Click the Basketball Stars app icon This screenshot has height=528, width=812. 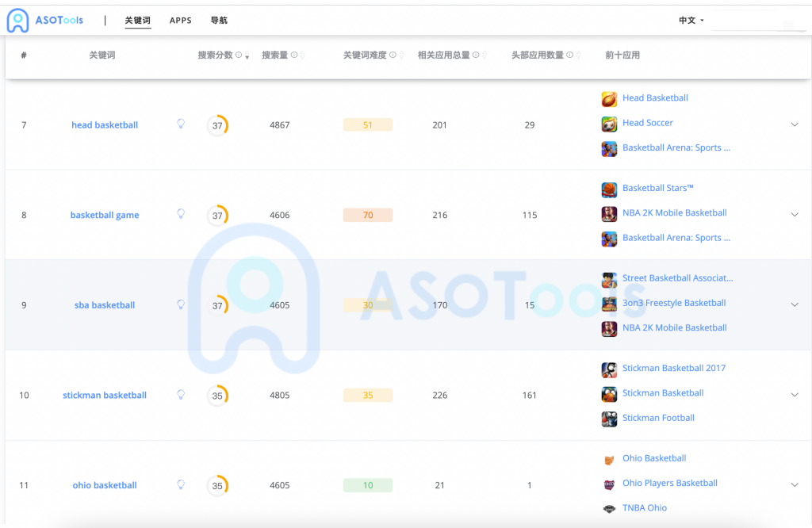pos(609,189)
